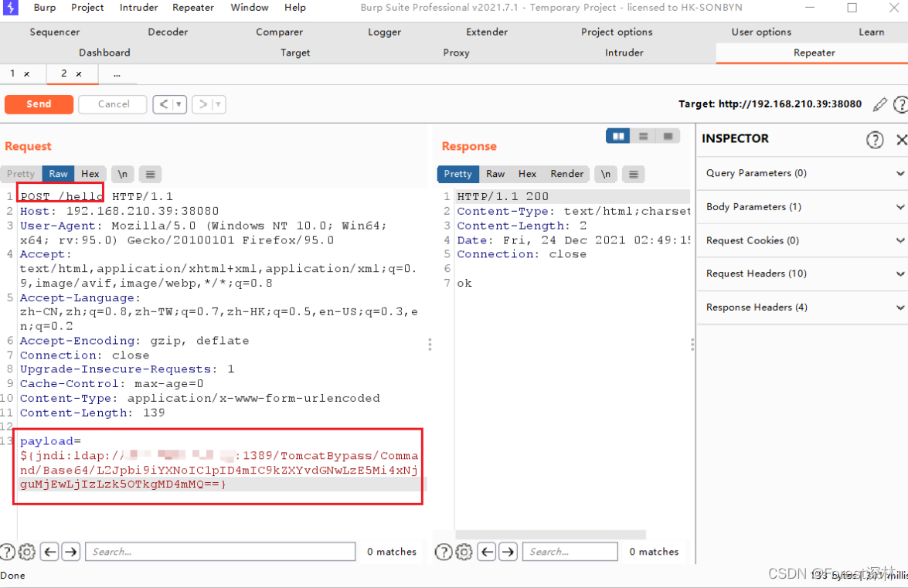
Task: Edit target with the pencil icon
Action: click(879, 104)
